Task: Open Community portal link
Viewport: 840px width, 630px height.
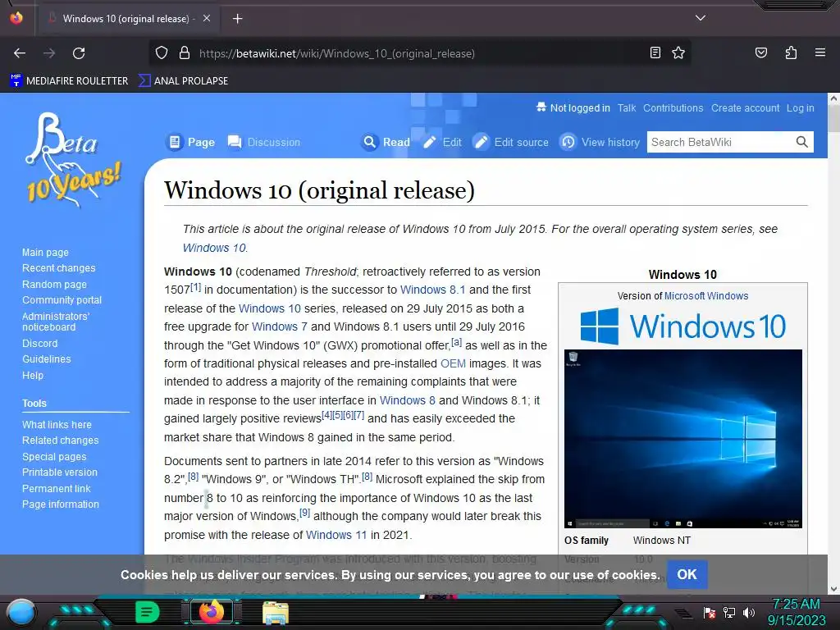Action: click(x=62, y=300)
